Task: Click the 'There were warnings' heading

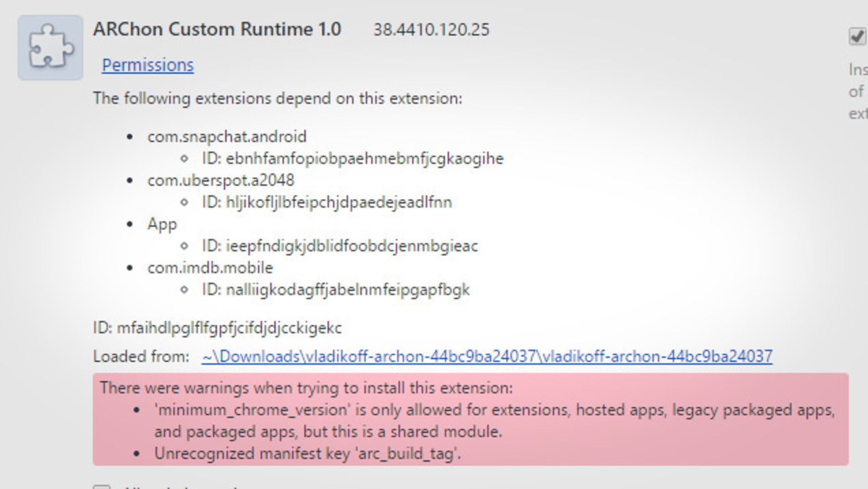Action: (307, 388)
